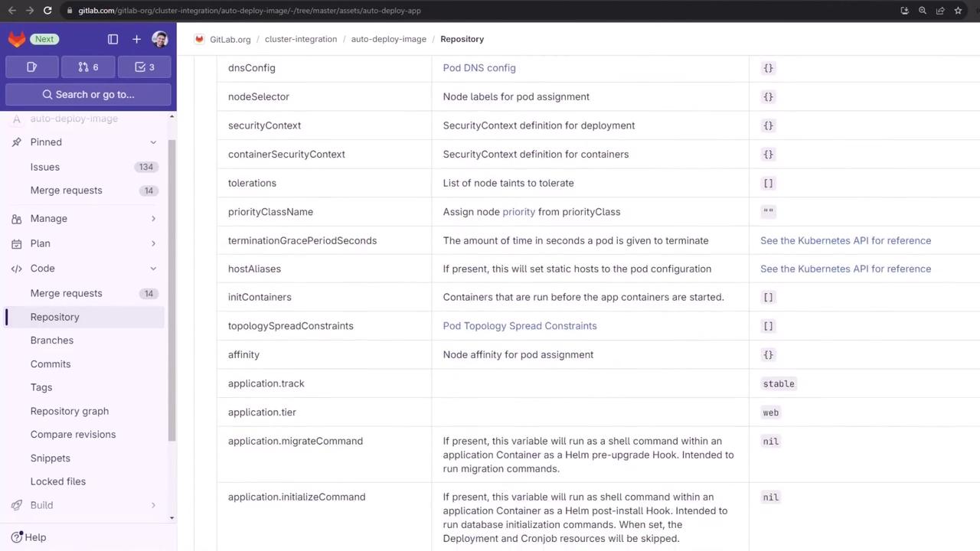
Task: Open the user avatar menu
Action: [160, 39]
